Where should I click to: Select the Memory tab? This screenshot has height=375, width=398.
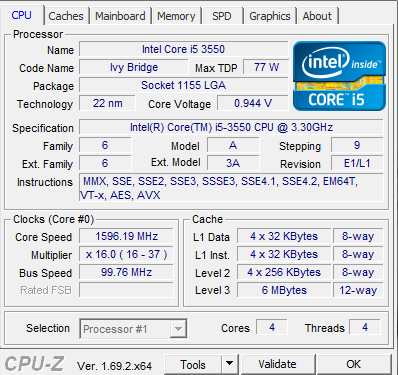click(176, 16)
